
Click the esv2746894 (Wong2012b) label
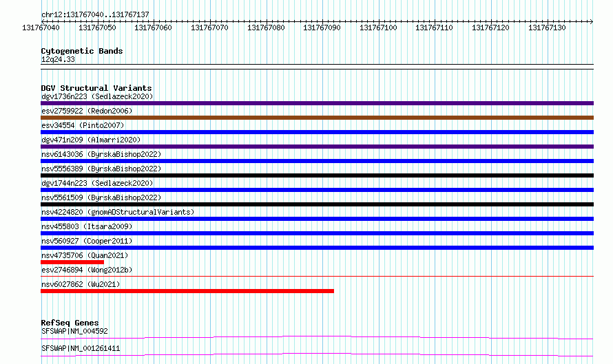pyautogui.click(x=87, y=270)
